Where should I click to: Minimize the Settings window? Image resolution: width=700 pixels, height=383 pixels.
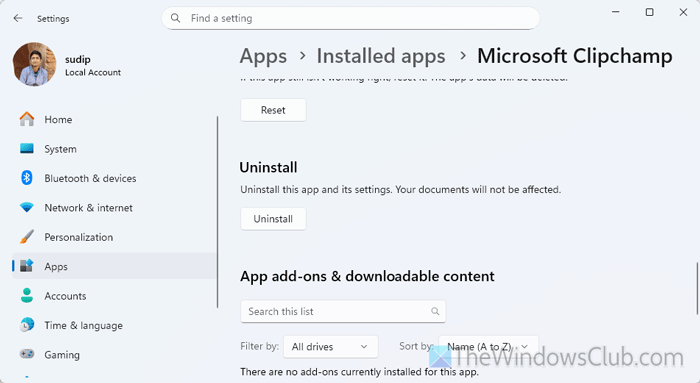click(616, 12)
